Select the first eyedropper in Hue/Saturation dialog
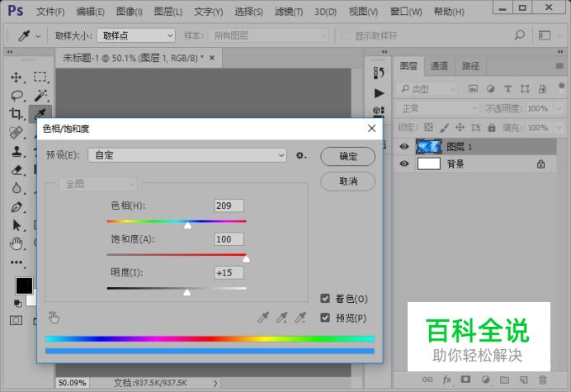The image size is (571, 392). (x=263, y=318)
